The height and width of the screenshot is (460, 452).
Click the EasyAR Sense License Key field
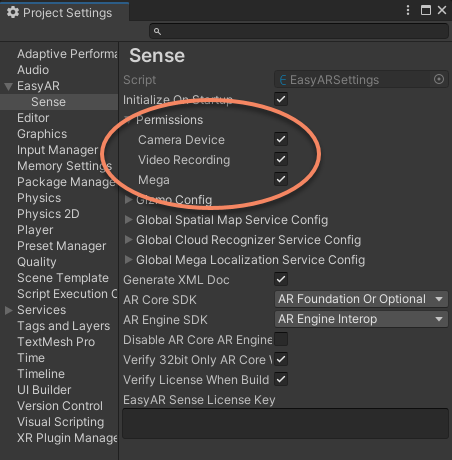pyautogui.click(x=285, y=423)
